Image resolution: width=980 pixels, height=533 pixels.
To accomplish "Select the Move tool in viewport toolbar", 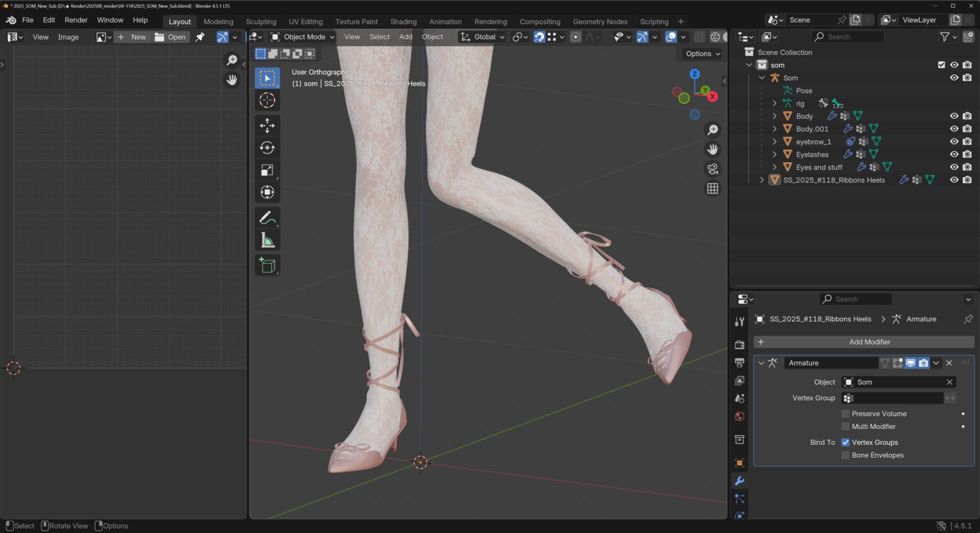I will 267,125.
